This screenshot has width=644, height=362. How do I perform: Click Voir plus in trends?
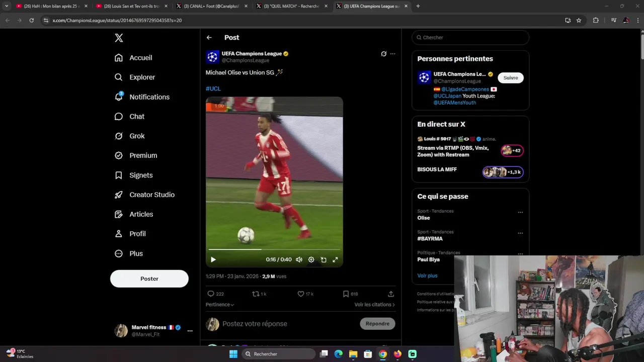click(427, 276)
